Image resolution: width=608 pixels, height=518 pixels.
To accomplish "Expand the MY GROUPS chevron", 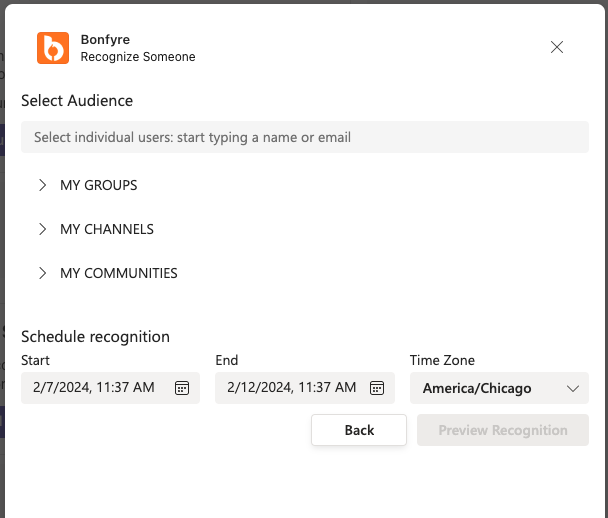I will [x=43, y=185].
